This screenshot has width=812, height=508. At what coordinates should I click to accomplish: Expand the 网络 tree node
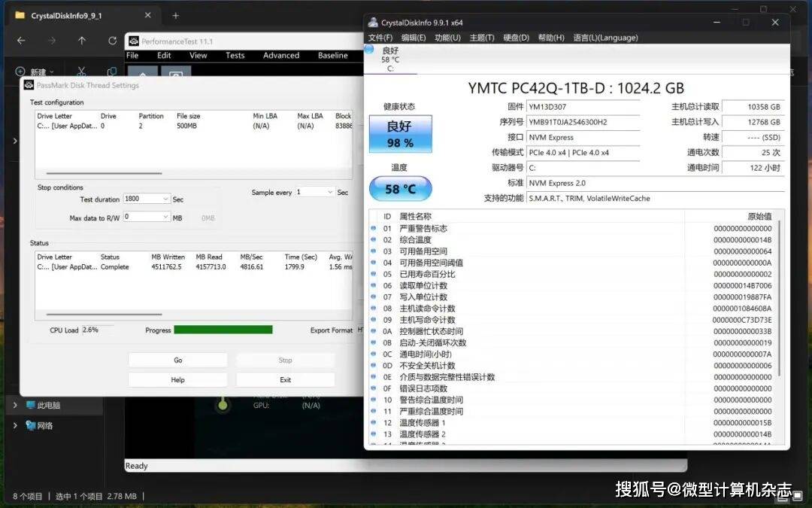coord(15,425)
